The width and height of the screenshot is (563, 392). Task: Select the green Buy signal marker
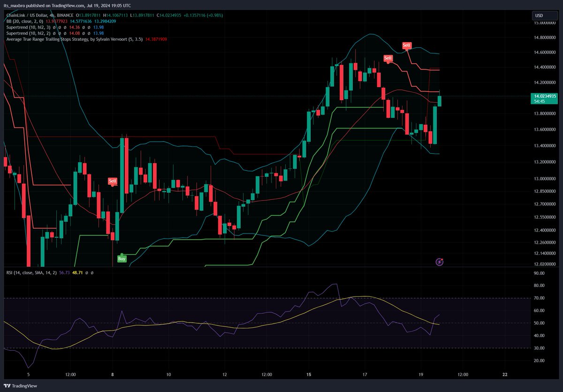pyautogui.click(x=122, y=258)
